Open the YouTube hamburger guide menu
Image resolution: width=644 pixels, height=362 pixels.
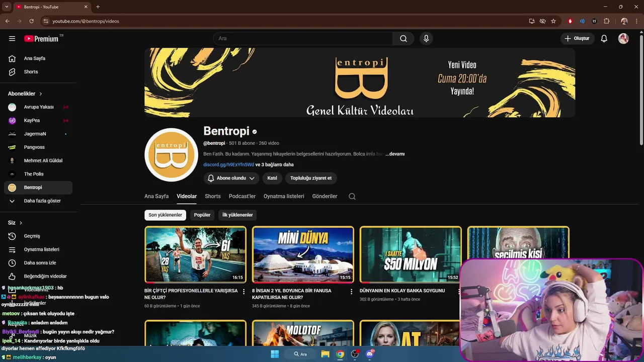[12, 39]
